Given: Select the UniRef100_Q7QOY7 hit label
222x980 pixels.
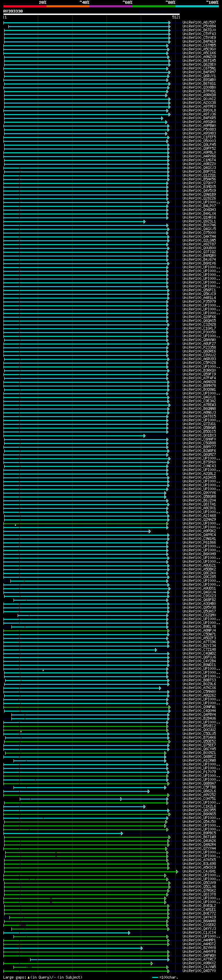Looking at the screenshot, I should pyautogui.click(x=199, y=183).
